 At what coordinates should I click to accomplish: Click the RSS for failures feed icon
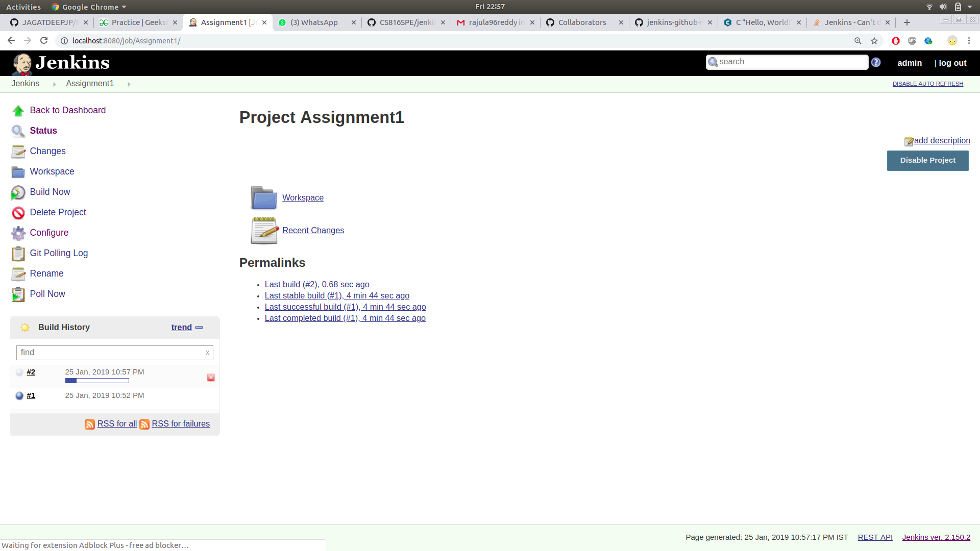144,424
